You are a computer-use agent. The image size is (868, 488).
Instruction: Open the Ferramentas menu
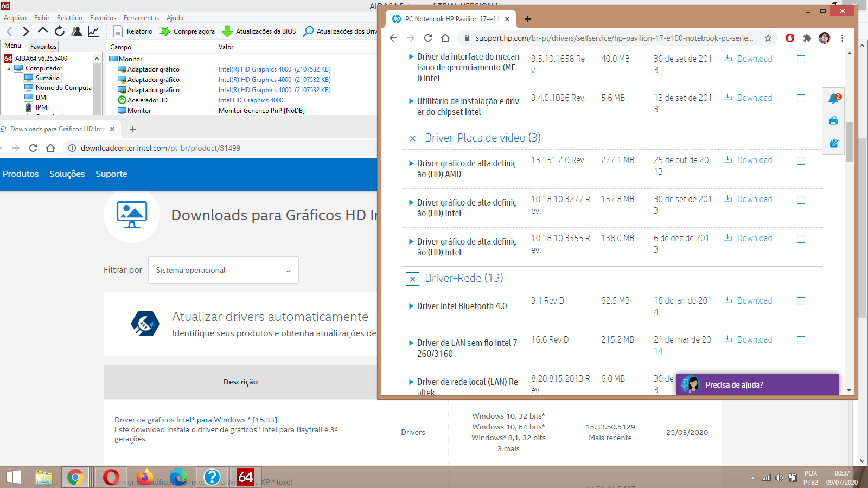pos(141,18)
